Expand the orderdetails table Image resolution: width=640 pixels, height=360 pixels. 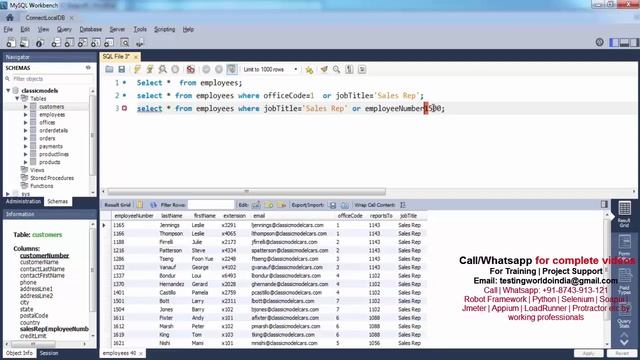[x=26, y=131]
